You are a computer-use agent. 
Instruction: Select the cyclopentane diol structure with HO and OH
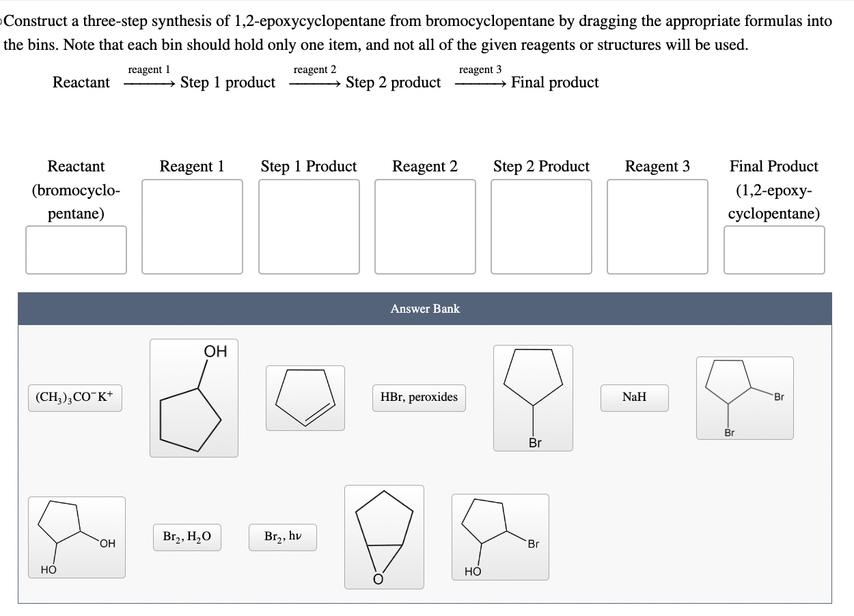coord(77,536)
